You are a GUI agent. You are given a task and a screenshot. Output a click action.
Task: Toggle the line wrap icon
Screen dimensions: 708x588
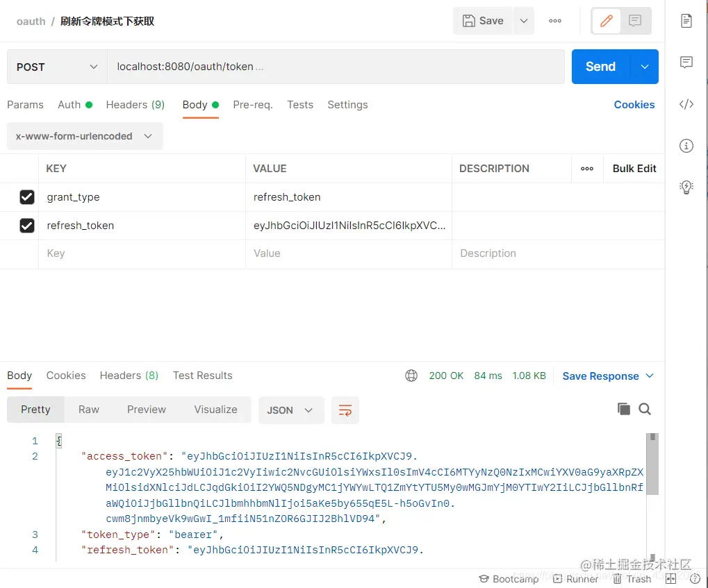(x=345, y=410)
